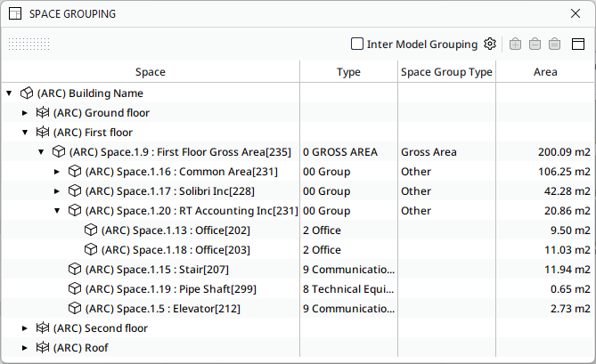596x364 pixels.
Task: Click the Office[202] space icon
Action: click(91, 231)
